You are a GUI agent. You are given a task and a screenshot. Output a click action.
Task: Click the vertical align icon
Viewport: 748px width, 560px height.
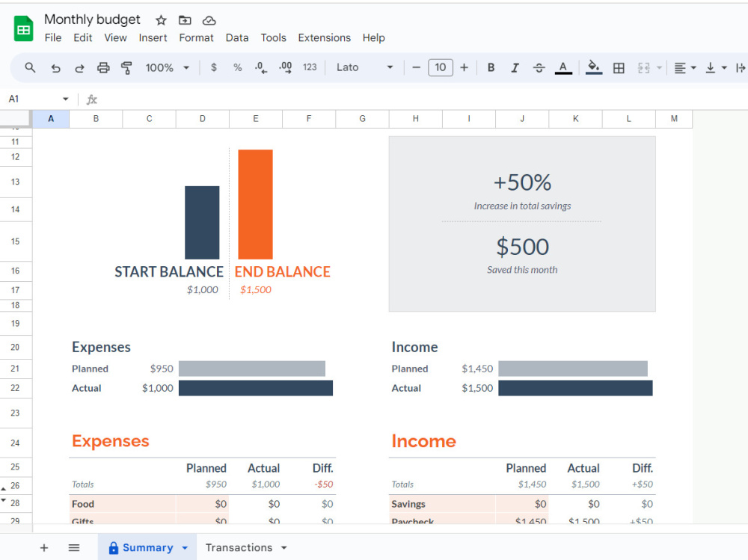(x=711, y=68)
